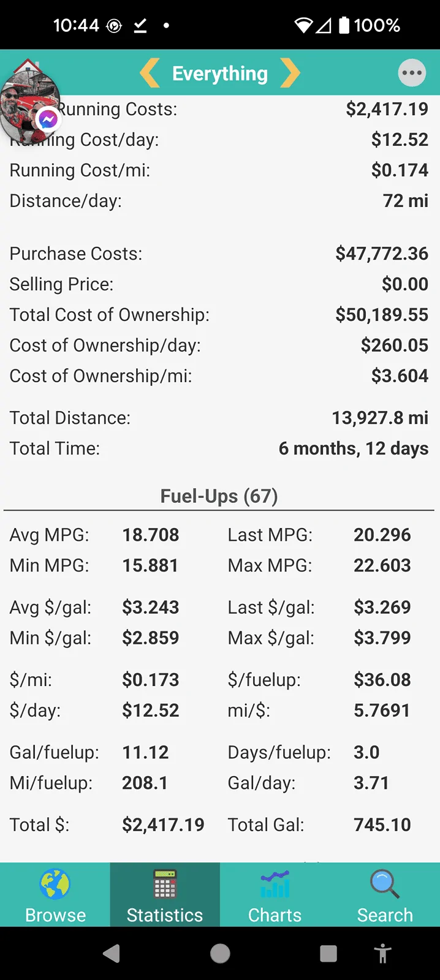The width and height of the screenshot is (440, 980).
Task: Tap the Avg MPG value 18.708
Action: click(x=151, y=535)
